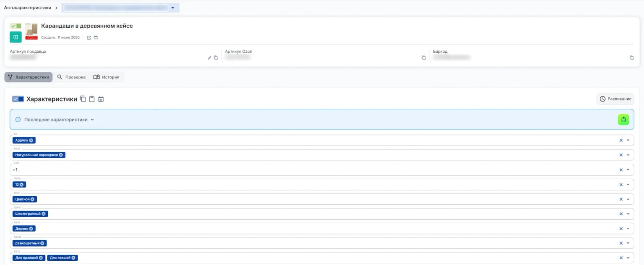Remove the Натуральные карандаши chip

tap(61, 155)
